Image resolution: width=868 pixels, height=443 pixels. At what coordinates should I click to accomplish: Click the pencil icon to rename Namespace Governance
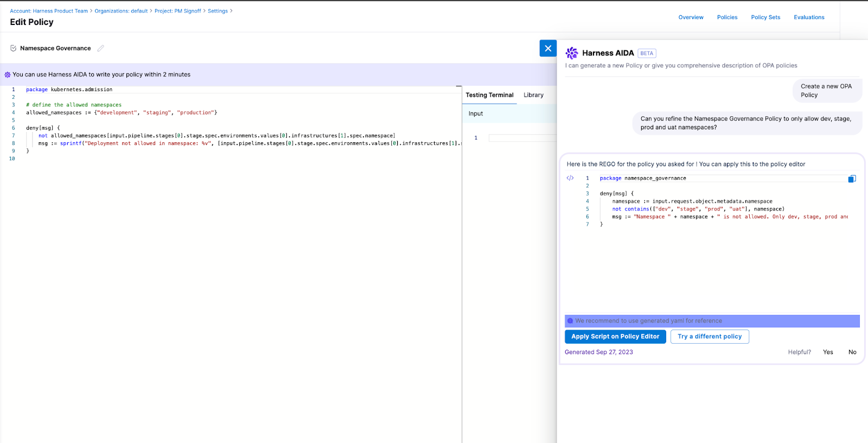(100, 48)
